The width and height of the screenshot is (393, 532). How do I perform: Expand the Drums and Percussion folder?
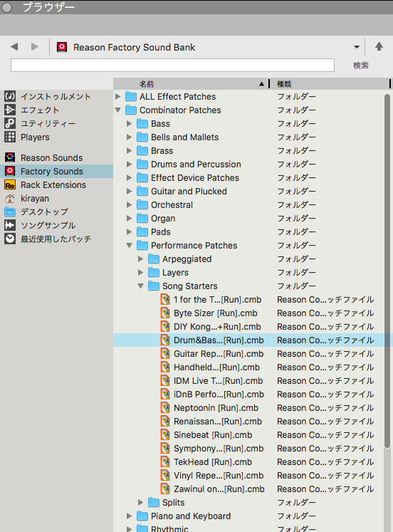[129, 165]
